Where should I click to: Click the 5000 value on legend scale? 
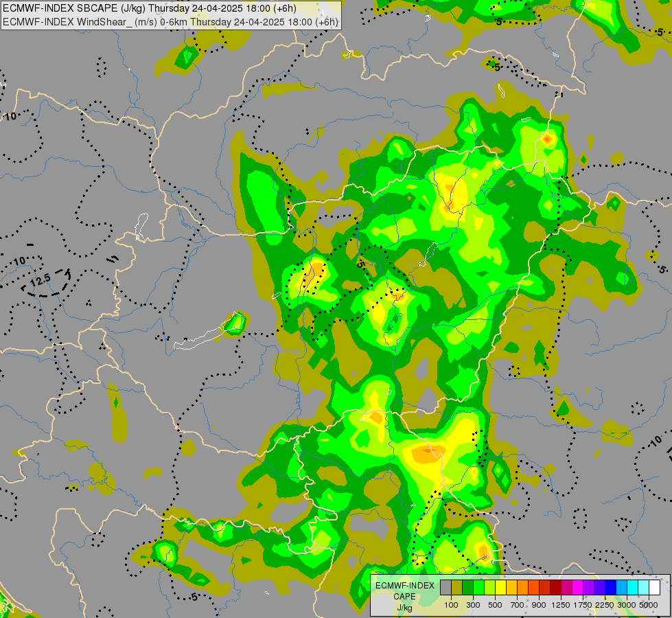(649, 605)
